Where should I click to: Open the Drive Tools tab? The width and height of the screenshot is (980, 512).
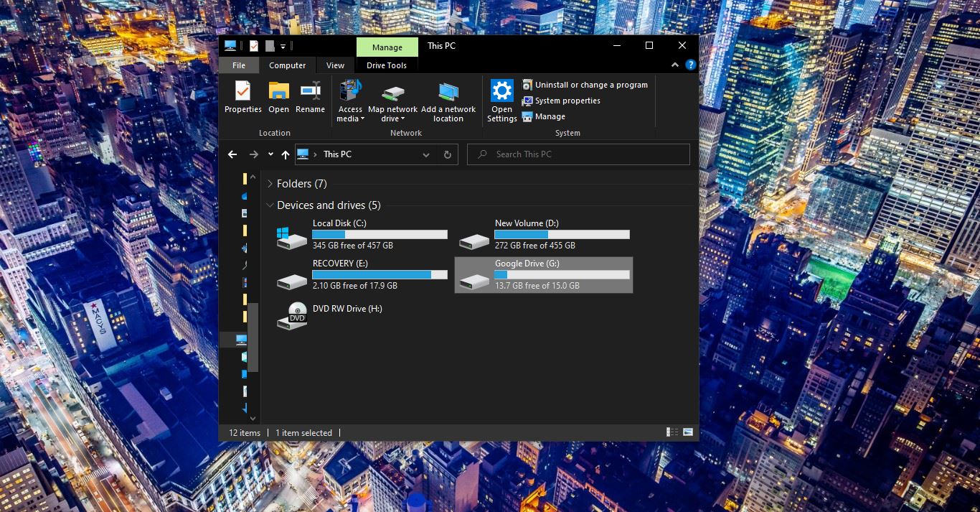click(x=387, y=65)
